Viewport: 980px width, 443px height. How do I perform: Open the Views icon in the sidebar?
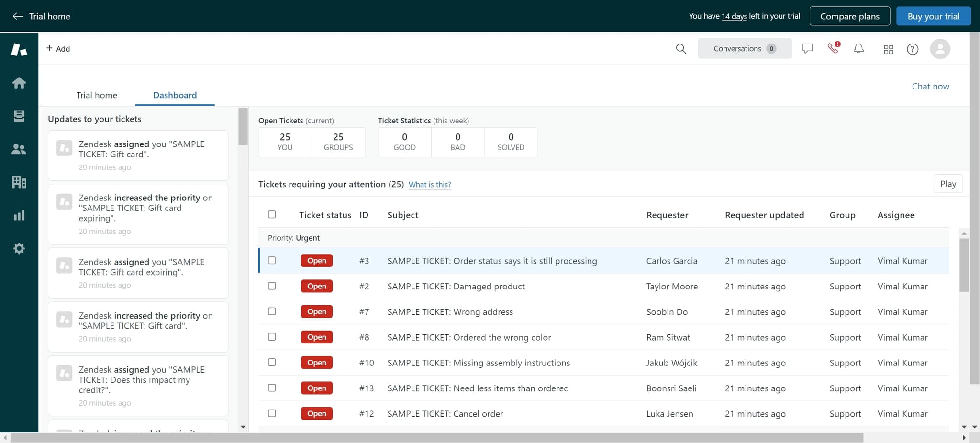point(19,115)
